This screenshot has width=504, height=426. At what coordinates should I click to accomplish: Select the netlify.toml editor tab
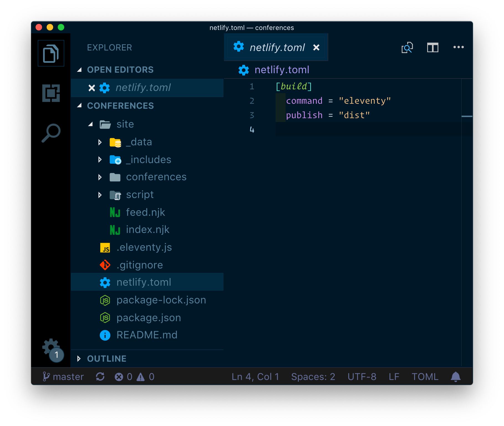point(276,47)
